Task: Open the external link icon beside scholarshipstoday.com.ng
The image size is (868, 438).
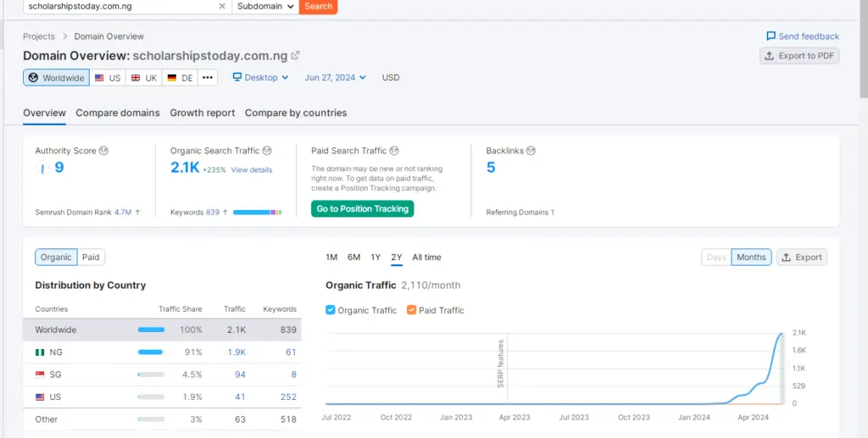Action: click(x=295, y=55)
